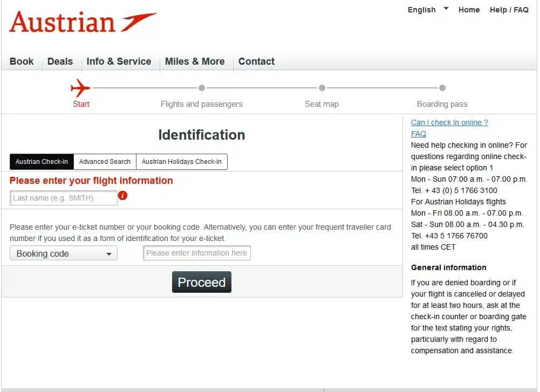The height and width of the screenshot is (392, 540).
Task: Open the FAQ link in sidebar
Action: tap(419, 134)
